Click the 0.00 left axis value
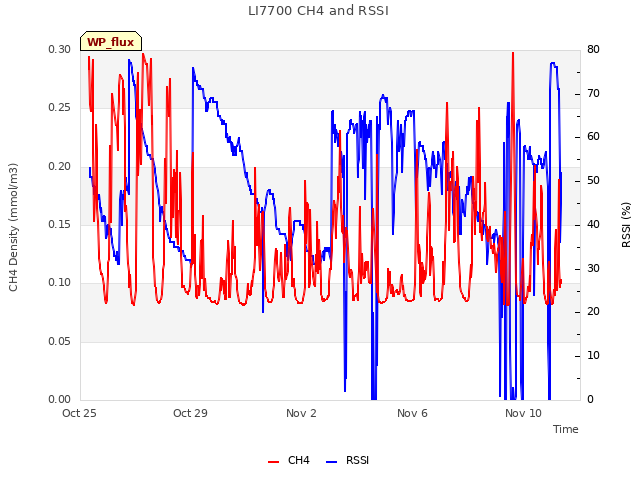 point(60,400)
